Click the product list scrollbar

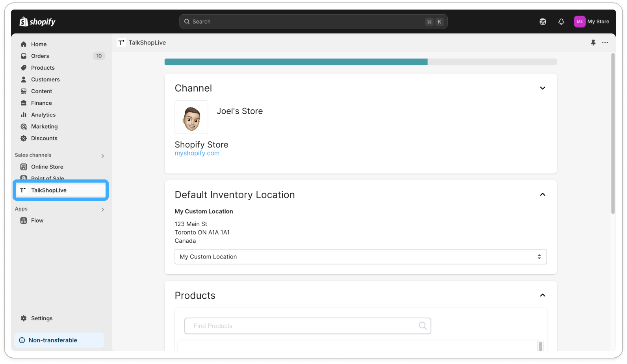pos(540,346)
